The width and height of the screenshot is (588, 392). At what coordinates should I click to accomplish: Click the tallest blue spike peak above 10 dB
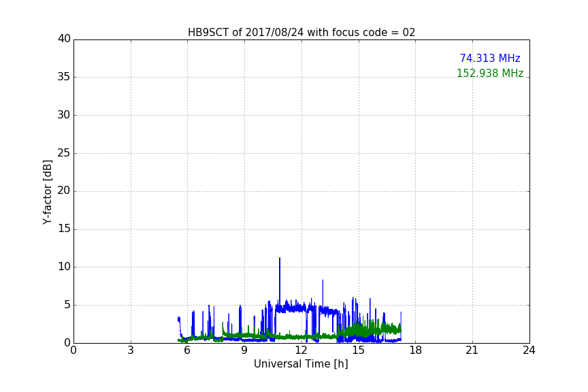click(280, 259)
